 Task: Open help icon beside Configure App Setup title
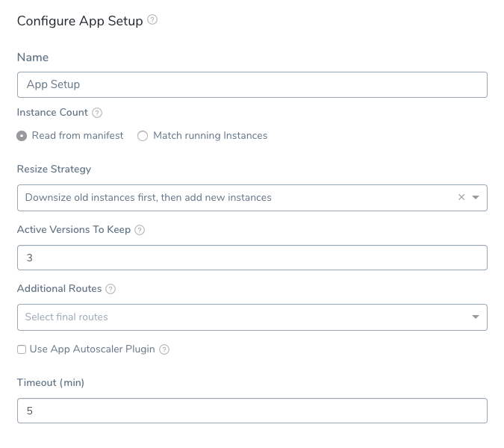point(152,20)
